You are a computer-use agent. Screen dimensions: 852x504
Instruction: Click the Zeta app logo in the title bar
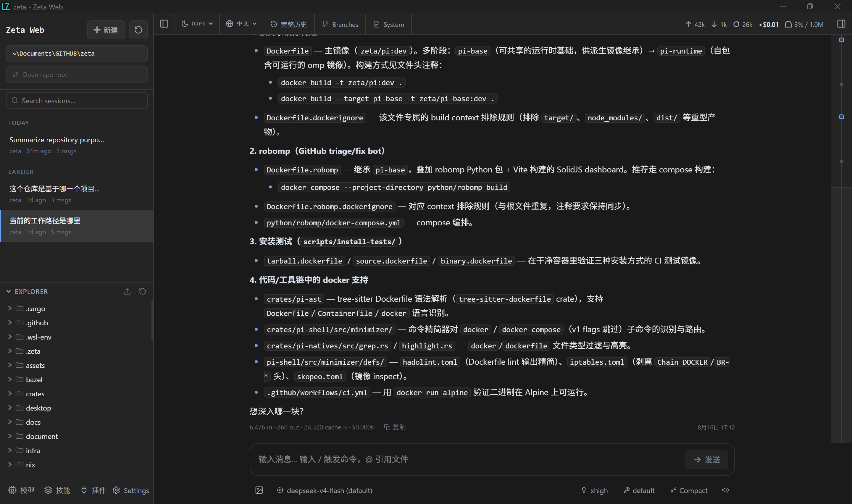[5, 7]
